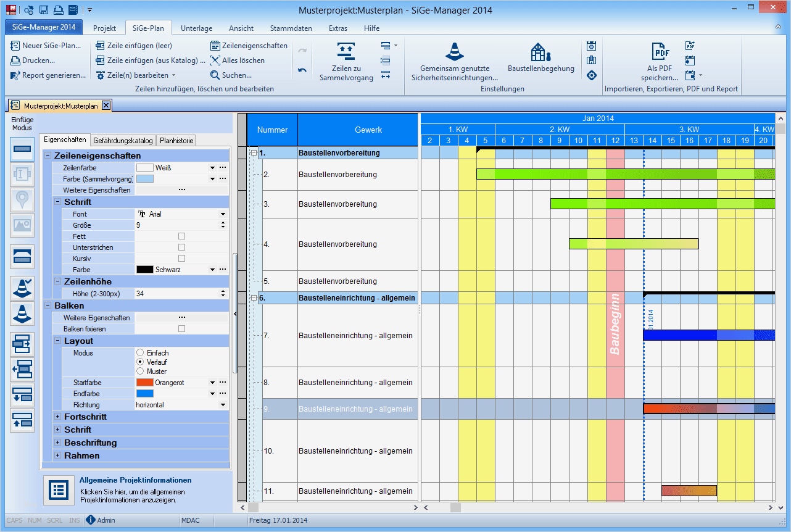Open the Gemeinsam genutzte Sicherheitseinrichtungen dialog
Viewport: 791px width, 532px height.
(455, 60)
